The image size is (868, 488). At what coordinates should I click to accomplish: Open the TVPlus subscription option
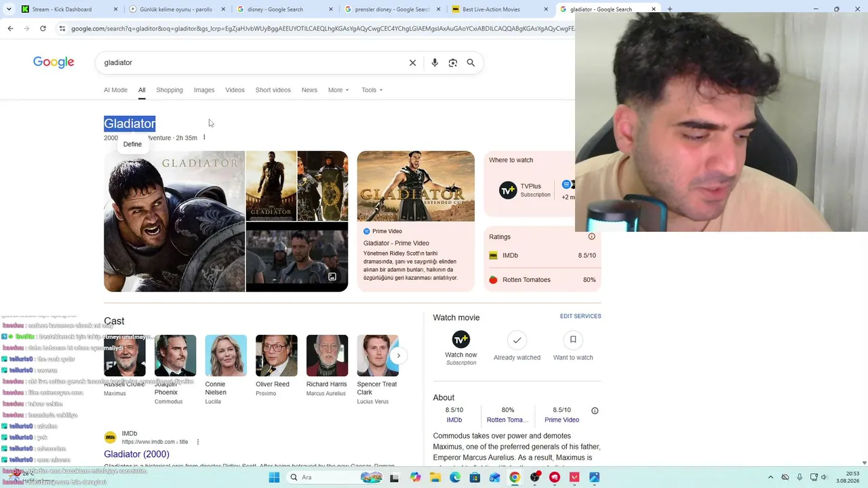click(x=525, y=190)
